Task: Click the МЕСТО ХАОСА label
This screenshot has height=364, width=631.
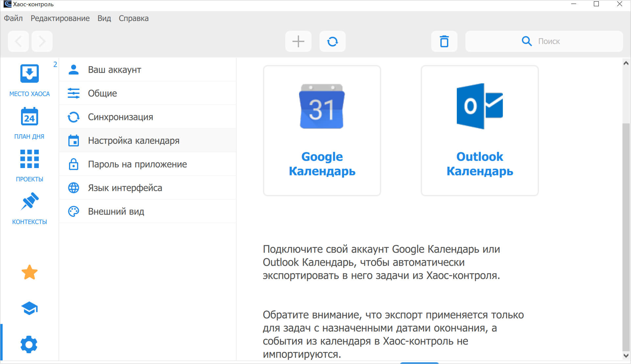Action: [x=30, y=94]
